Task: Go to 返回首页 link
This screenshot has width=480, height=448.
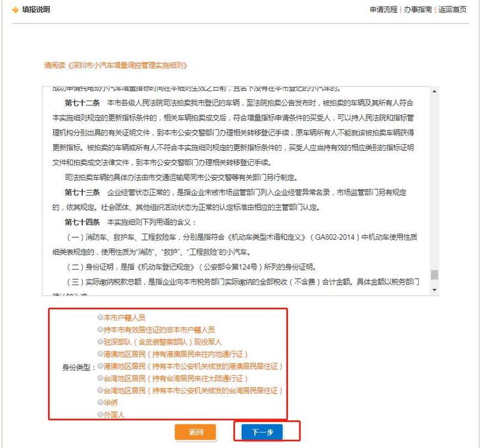Action: pyautogui.click(x=452, y=10)
